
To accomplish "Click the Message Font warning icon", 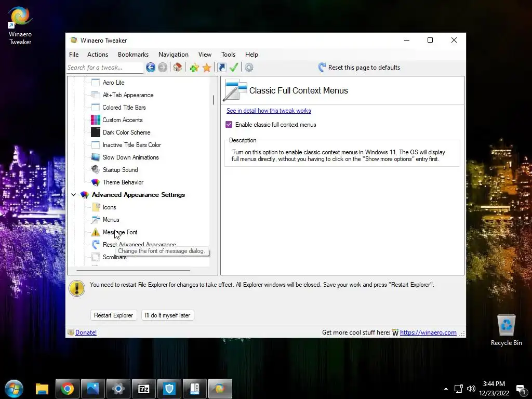I will tap(96, 232).
